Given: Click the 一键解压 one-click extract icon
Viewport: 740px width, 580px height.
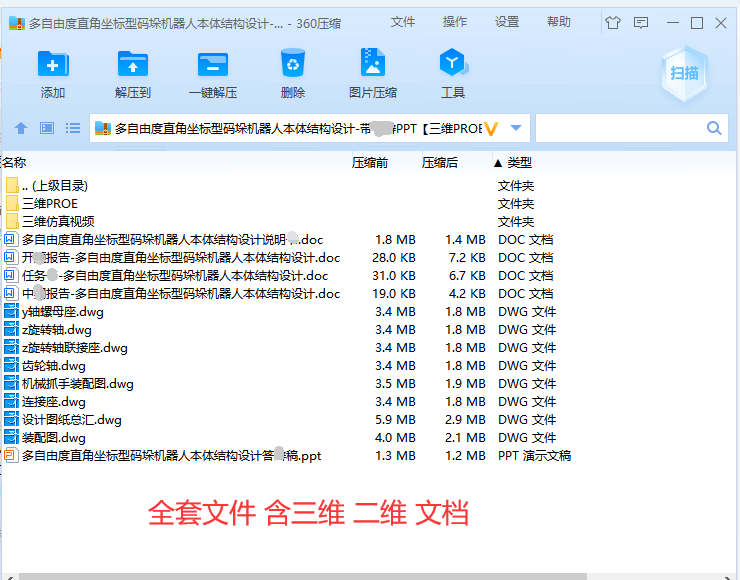Looking at the screenshot, I should pos(213,64).
